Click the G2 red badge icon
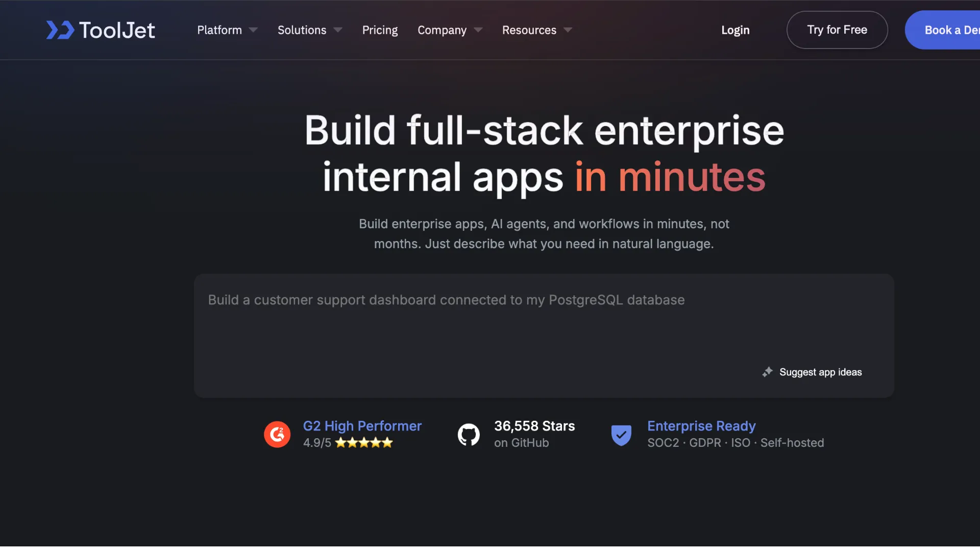This screenshot has width=980, height=551. click(x=277, y=434)
